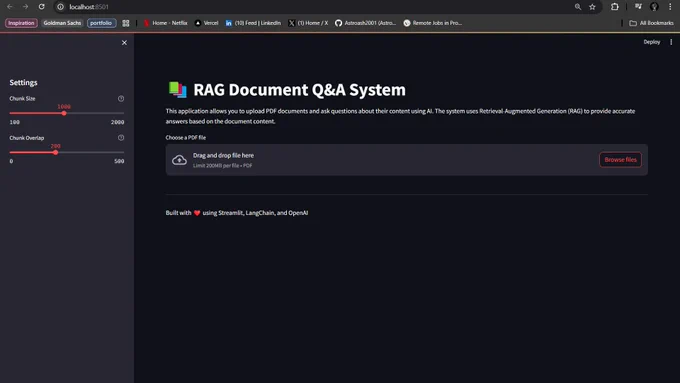
Task: Open the Vercel bookmark
Action: point(206,23)
